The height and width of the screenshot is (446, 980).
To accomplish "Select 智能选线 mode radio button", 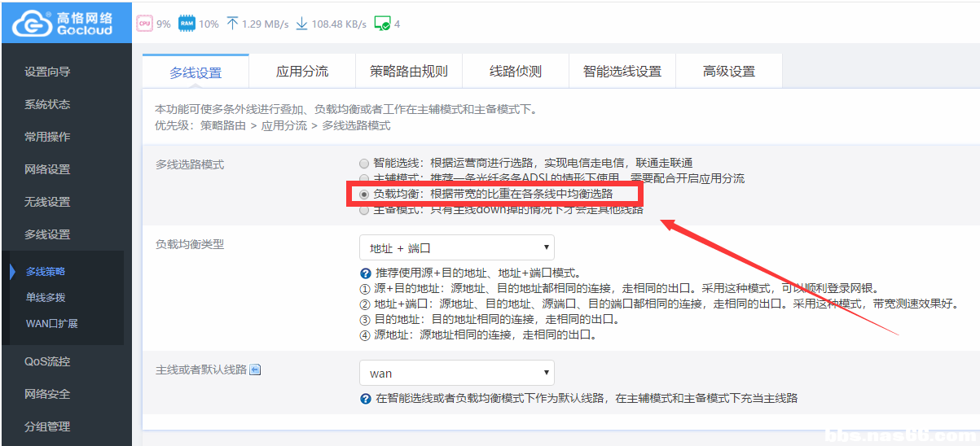I will [364, 164].
